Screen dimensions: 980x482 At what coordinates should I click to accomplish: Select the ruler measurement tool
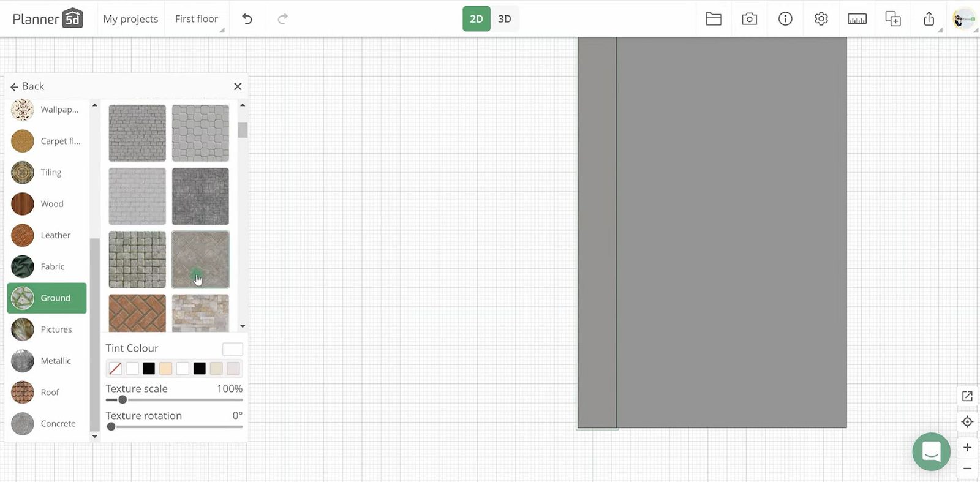(x=857, y=19)
